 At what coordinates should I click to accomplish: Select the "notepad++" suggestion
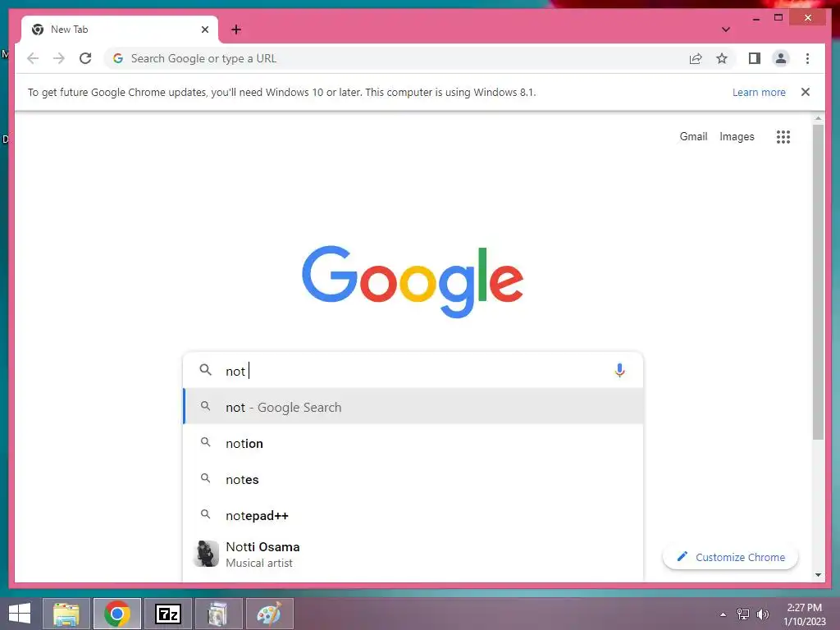[x=413, y=515]
